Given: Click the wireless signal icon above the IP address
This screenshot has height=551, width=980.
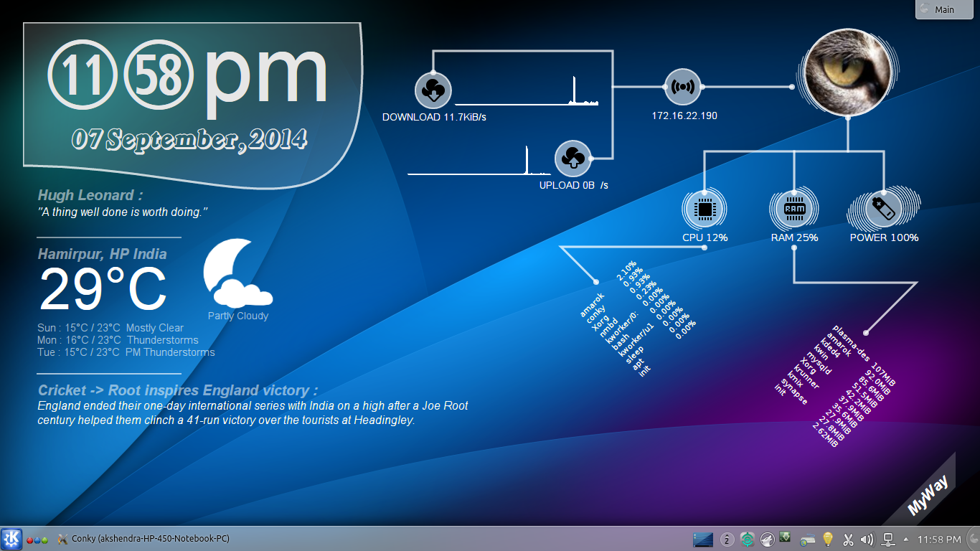Looking at the screenshot, I should coord(682,87).
